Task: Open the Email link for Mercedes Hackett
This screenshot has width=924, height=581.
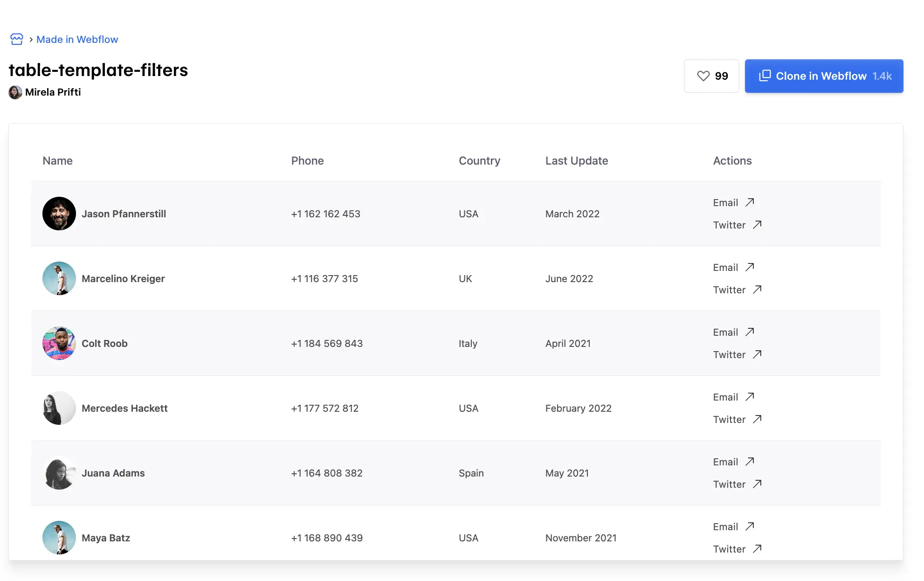Action: click(725, 397)
